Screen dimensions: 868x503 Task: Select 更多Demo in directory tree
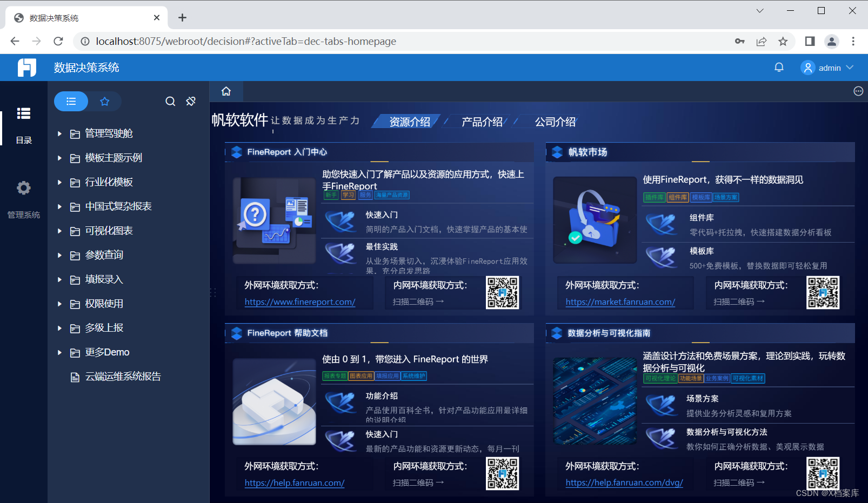pos(107,352)
